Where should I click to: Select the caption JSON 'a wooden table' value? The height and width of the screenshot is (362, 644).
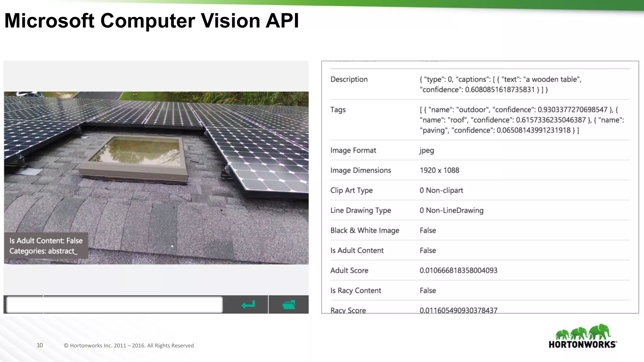[500, 85]
